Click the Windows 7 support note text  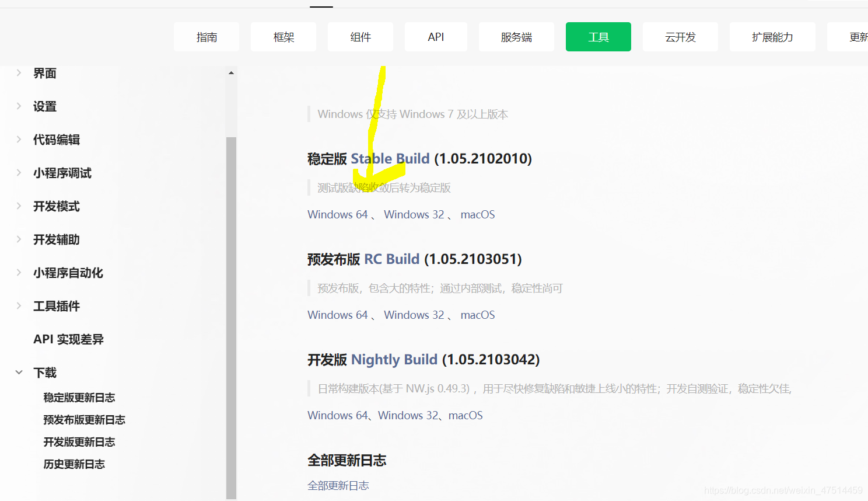413,114
